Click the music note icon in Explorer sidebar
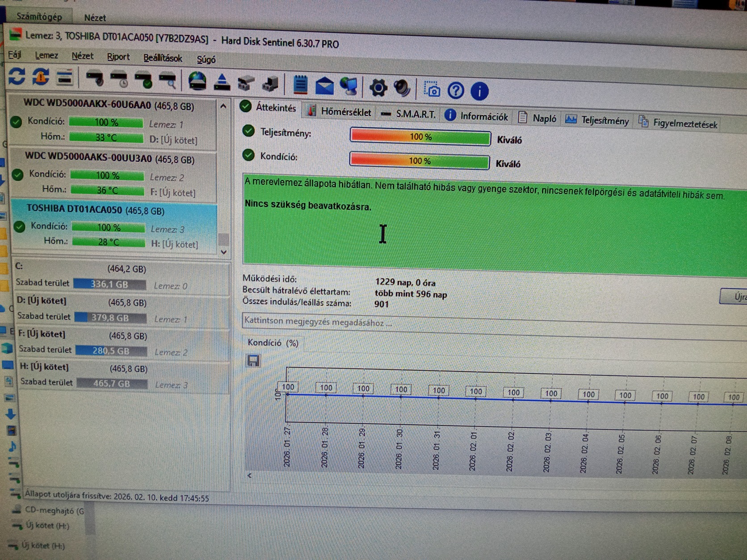The image size is (747, 560). tap(12, 446)
